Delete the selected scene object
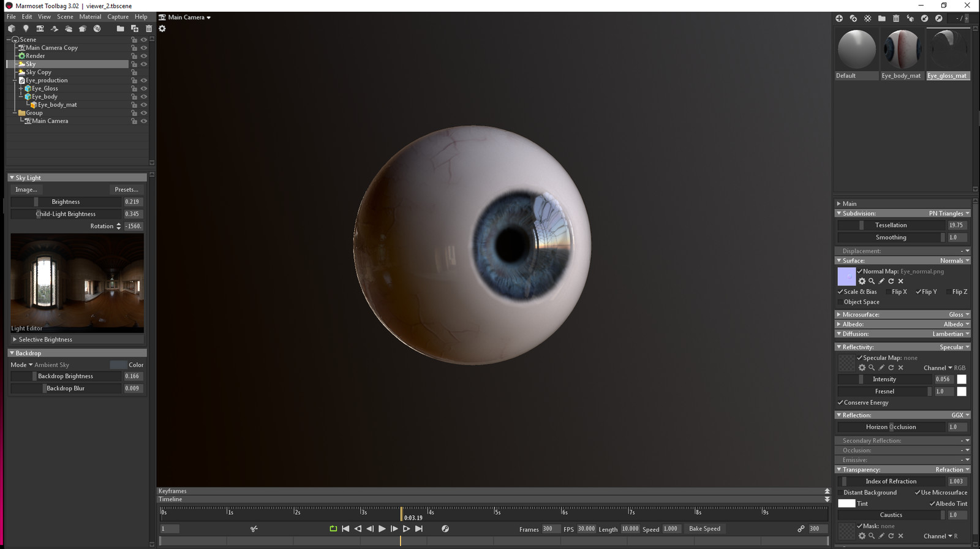The image size is (980, 549). (x=149, y=28)
